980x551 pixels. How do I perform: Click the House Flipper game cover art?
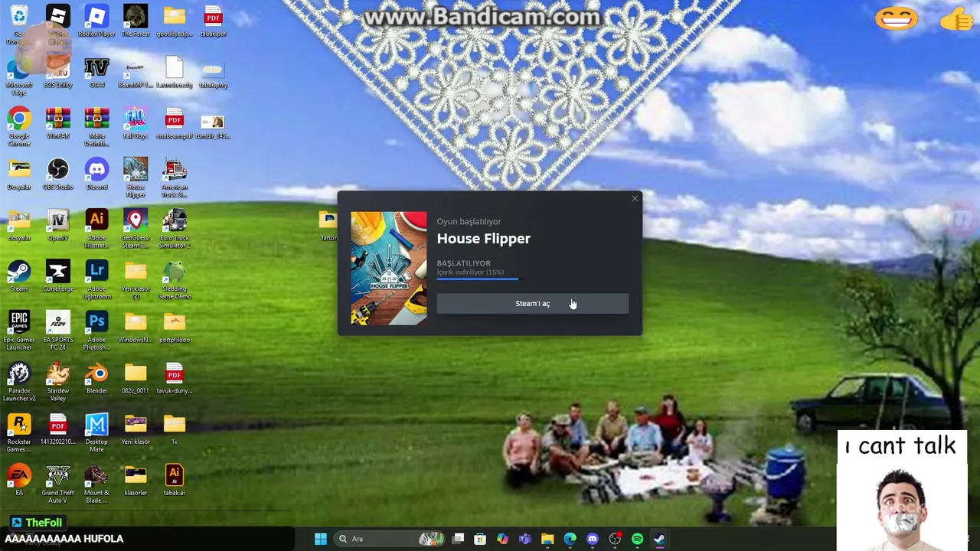pyautogui.click(x=389, y=268)
